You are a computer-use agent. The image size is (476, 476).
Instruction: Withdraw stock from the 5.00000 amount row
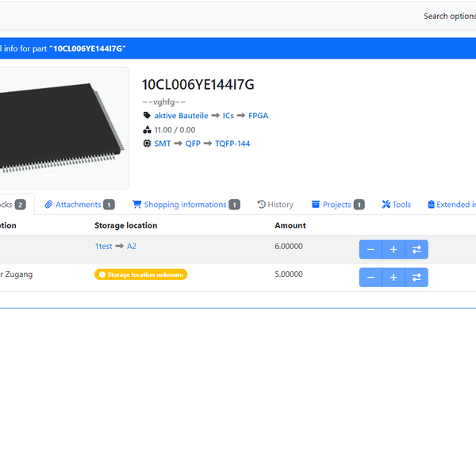pyautogui.click(x=370, y=278)
